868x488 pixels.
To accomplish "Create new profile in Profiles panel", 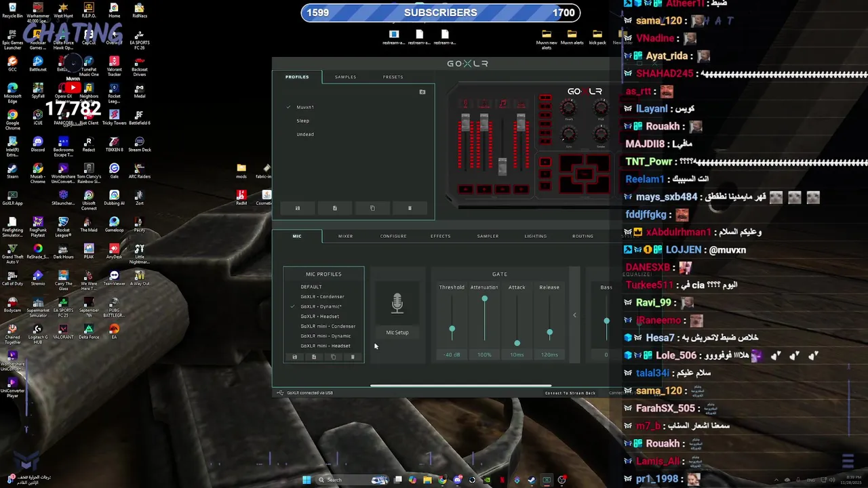I will point(334,208).
